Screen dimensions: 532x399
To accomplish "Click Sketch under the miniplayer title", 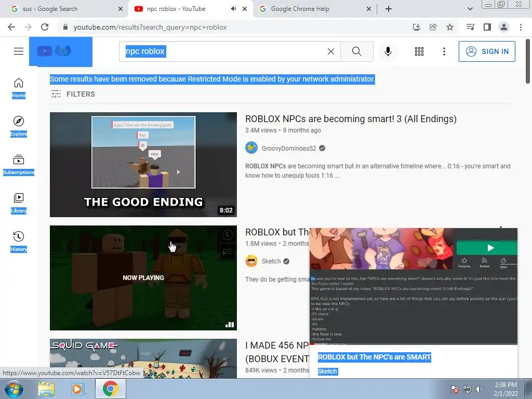I will click(327, 371).
